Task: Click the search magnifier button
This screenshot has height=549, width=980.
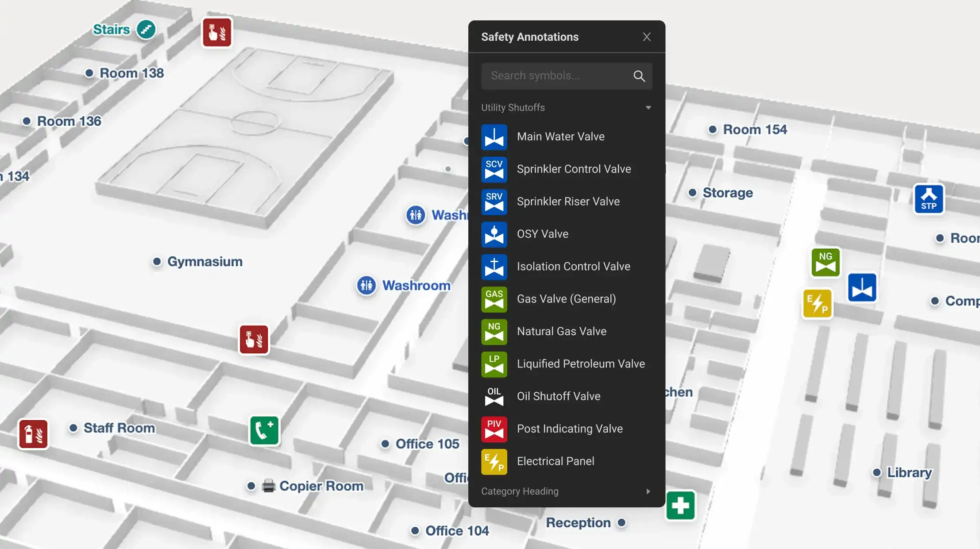Action: (639, 75)
